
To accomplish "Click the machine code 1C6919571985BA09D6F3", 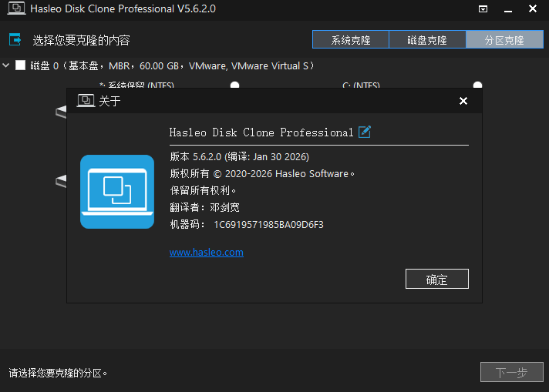I will (x=268, y=225).
